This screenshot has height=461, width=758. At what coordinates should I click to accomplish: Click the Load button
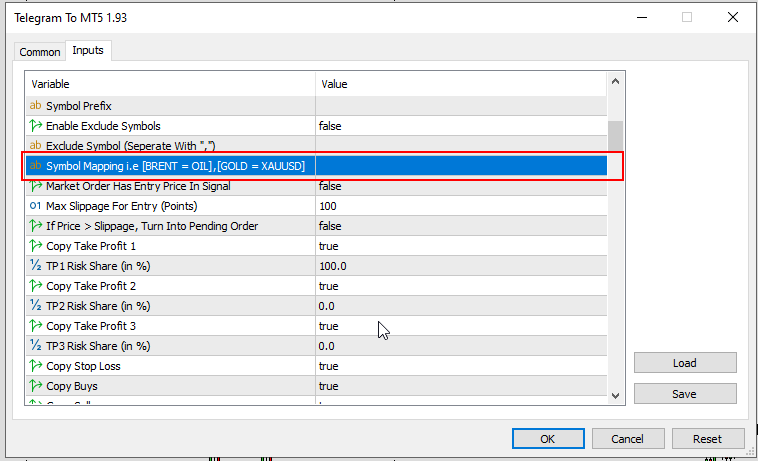[685, 363]
